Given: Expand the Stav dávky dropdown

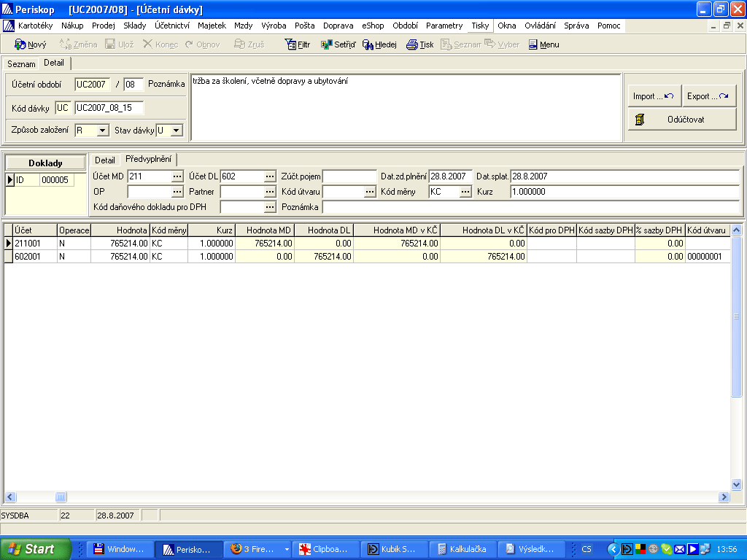Looking at the screenshot, I should click(x=176, y=131).
